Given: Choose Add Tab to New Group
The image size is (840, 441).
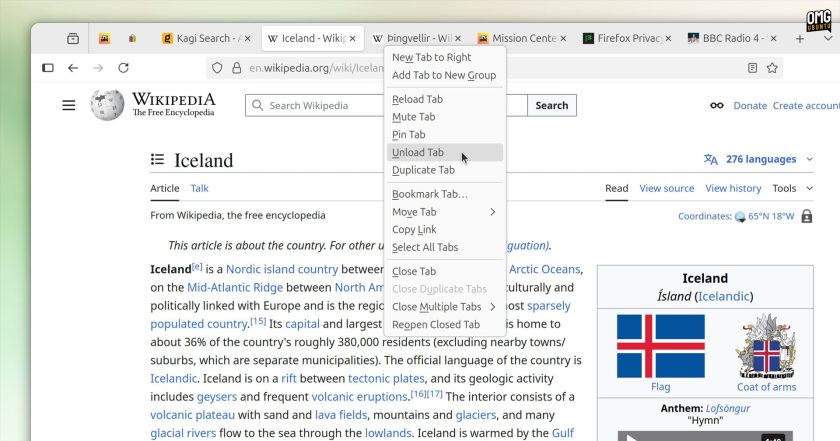Looking at the screenshot, I should 445,75.
